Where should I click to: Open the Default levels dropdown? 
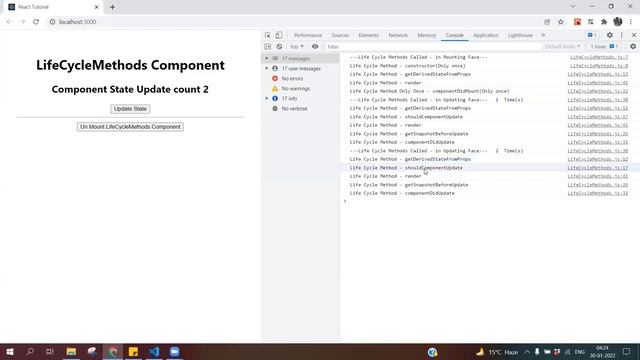(x=562, y=47)
